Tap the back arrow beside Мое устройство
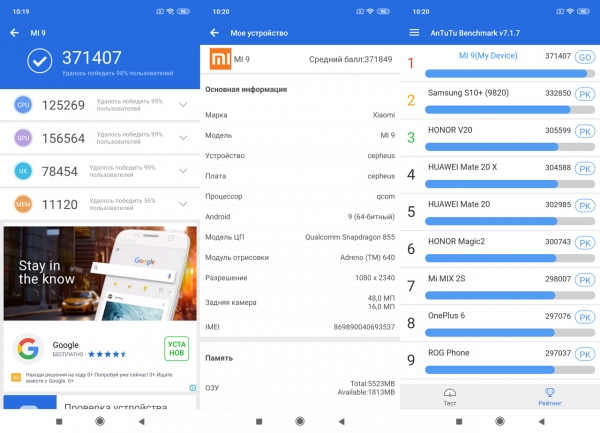600x433 pixels. tap(214, 33)
